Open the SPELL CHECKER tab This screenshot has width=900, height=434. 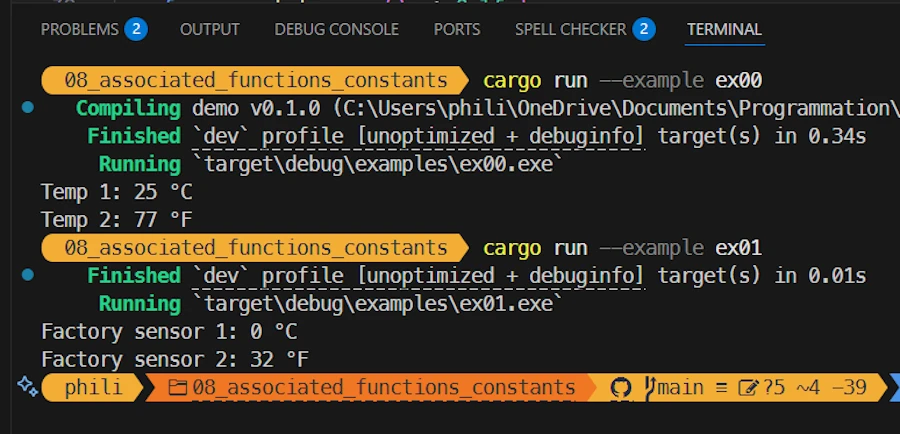571,29
